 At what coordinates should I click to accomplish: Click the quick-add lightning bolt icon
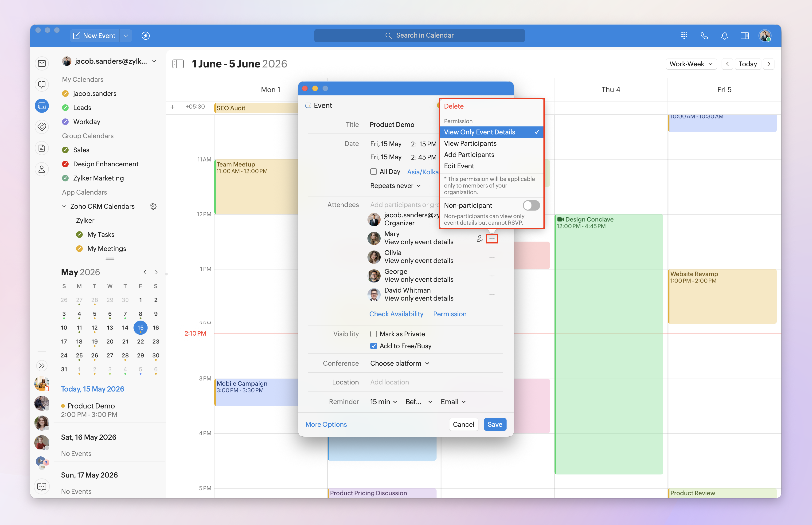pos(145,36)
